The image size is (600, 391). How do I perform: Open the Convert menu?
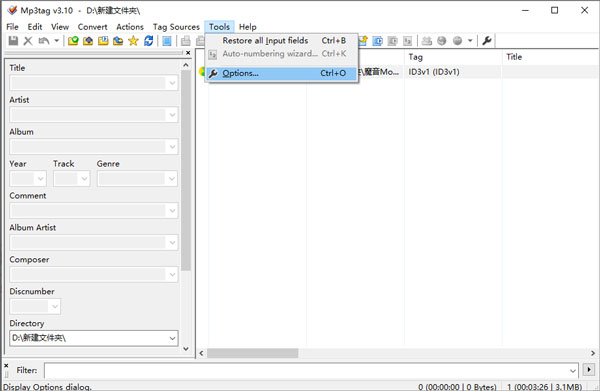point(92,27)
